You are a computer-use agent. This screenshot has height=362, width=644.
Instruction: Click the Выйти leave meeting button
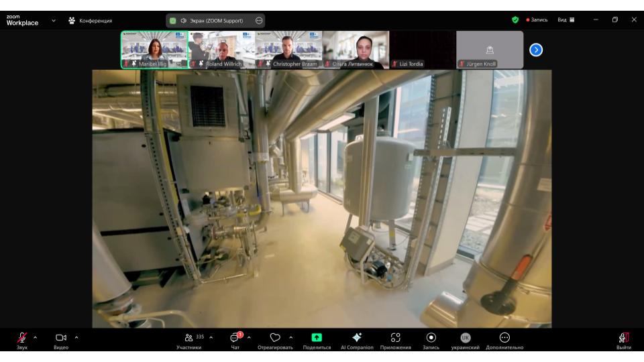coord(624,339)
